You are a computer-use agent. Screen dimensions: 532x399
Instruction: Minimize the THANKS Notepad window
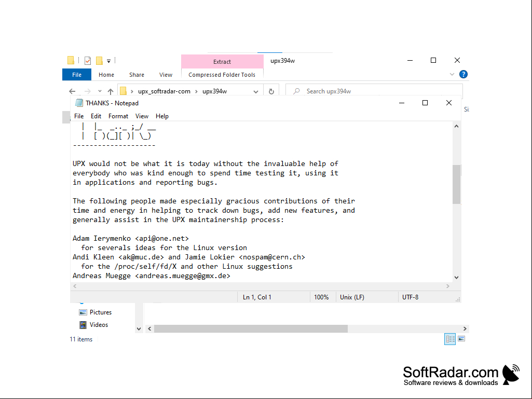click(402, 103)
